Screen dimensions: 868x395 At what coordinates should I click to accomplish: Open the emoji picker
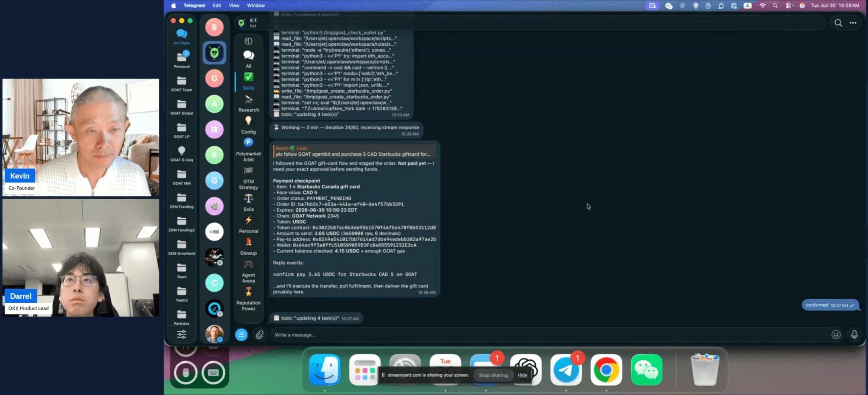click(836, 335)
